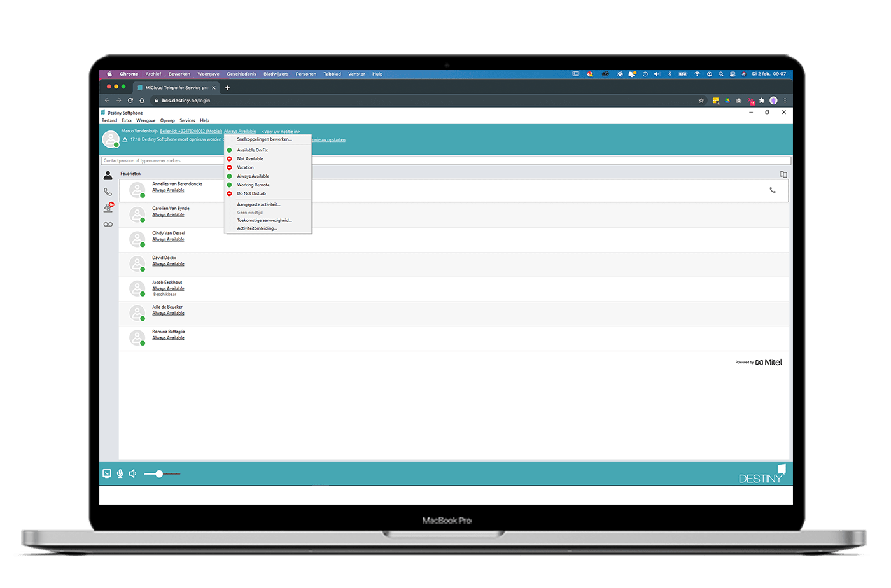Go to Chrome home page
Screen dimensions: 891x588
coord(142,101)
